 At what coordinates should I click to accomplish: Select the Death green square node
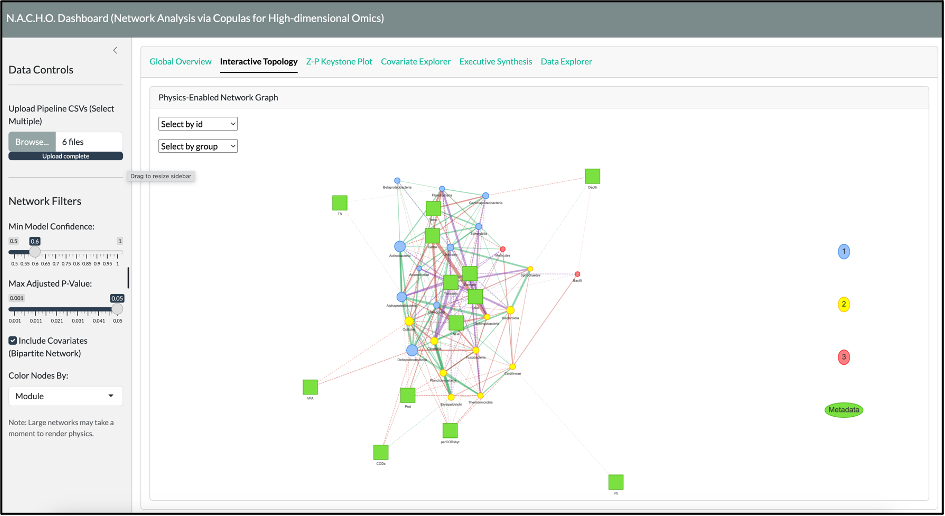(x=592, y=176)
